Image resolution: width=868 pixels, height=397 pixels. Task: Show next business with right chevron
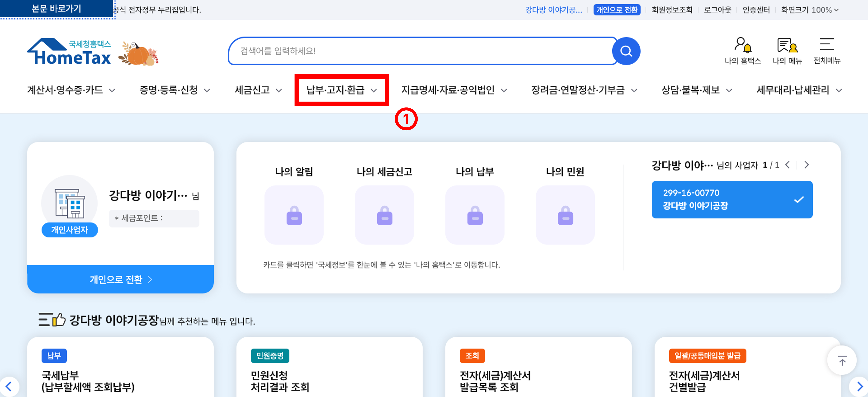coord(806,165)
